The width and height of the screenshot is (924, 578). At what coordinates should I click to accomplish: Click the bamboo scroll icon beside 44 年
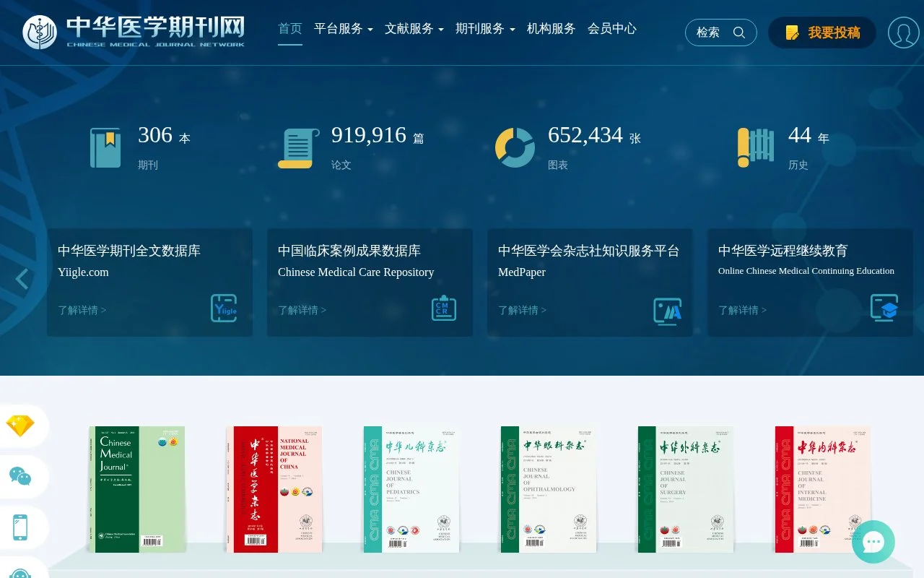click(756, 147)
